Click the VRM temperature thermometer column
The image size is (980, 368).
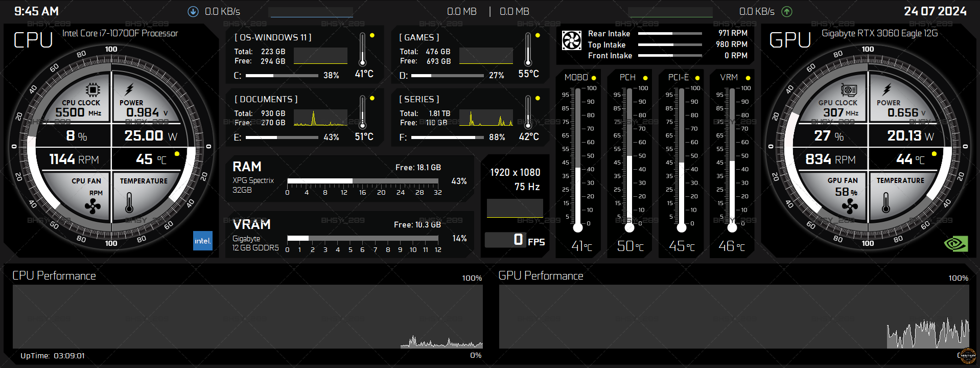(x=732, y=159)
